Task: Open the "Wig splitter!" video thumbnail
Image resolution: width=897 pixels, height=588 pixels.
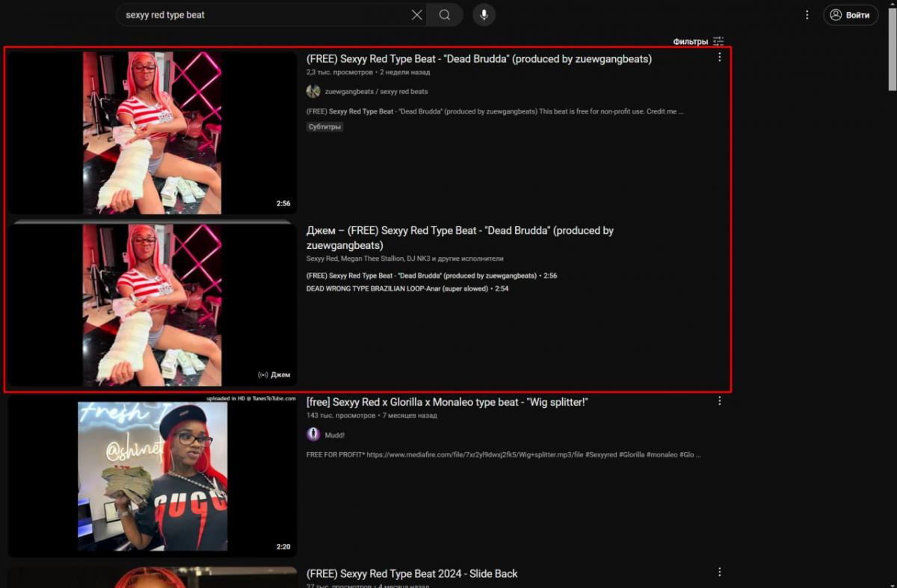Action: [152, 477]
